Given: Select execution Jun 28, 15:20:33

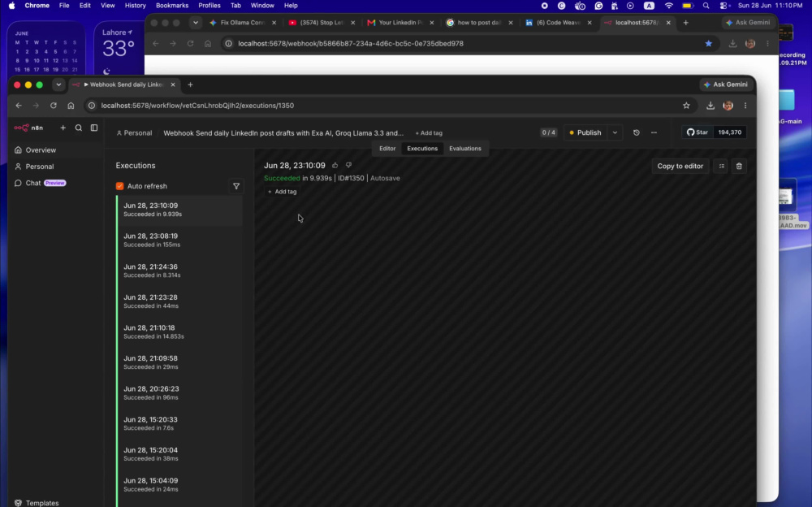Looking at the screenshot, I should (179, 423).
